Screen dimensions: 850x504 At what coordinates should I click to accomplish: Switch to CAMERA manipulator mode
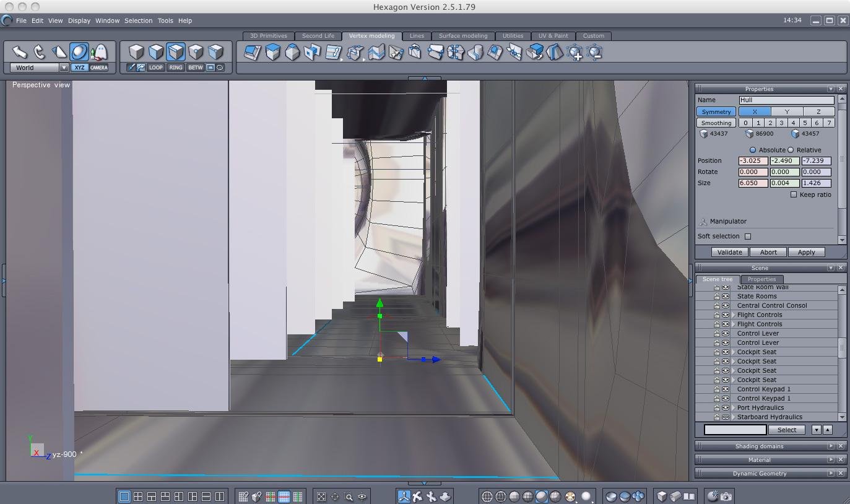point(99,67)
